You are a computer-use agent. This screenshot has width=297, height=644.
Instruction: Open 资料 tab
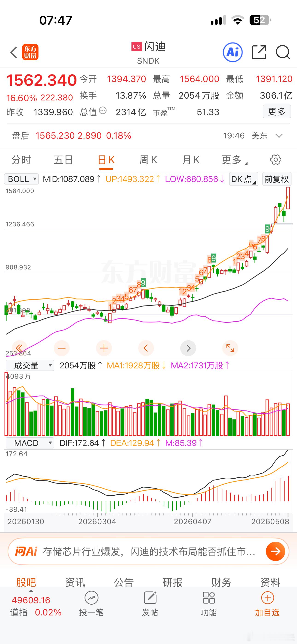(270, 582)
